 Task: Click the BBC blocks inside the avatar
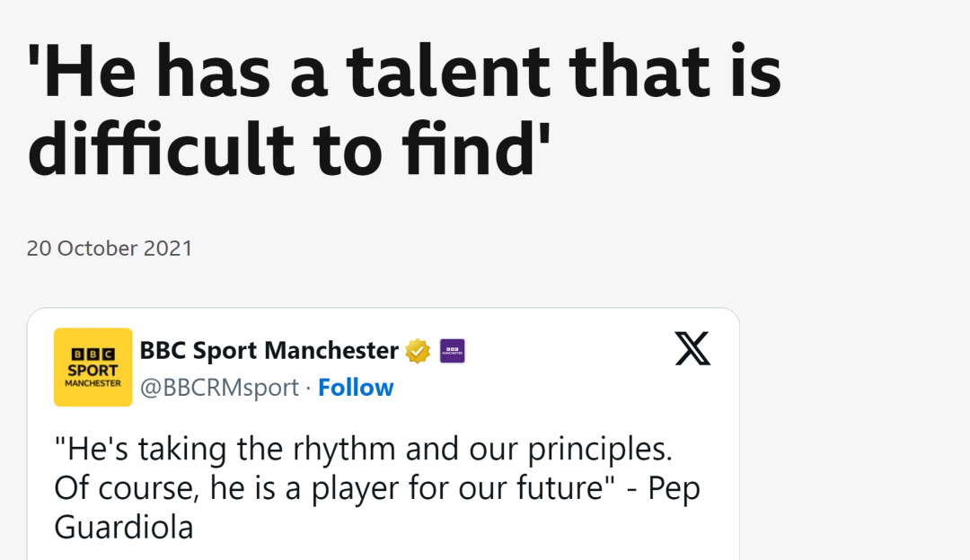93,354
